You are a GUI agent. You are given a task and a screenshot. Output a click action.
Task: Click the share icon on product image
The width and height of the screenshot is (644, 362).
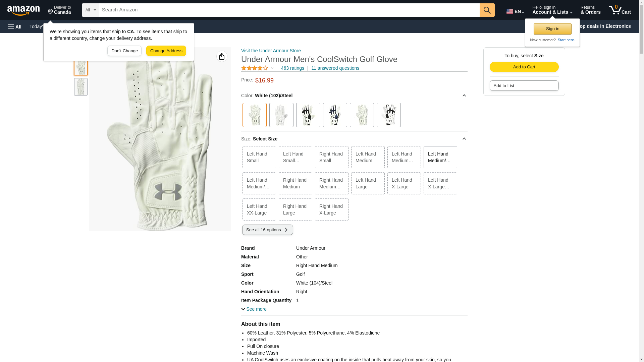tap(222, 56)
